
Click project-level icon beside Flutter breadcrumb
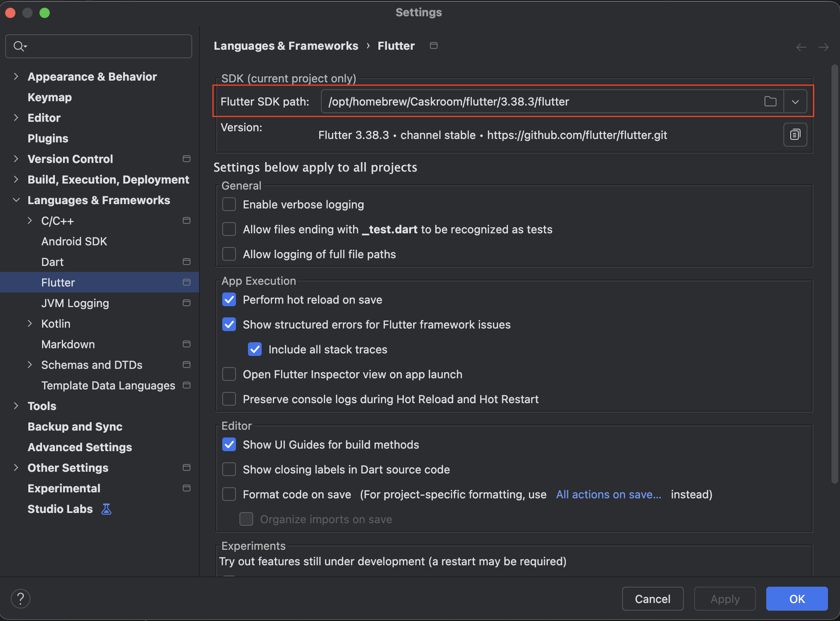[434, 46]
